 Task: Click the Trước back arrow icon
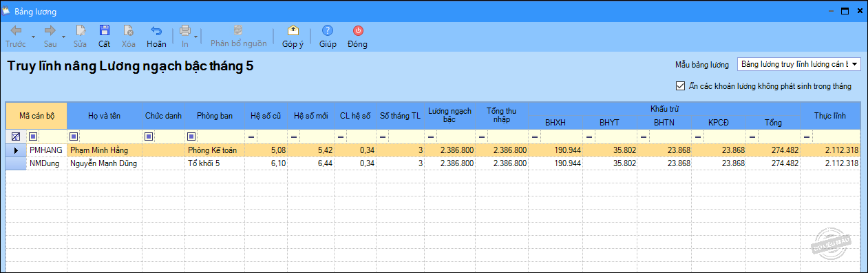(x=16, y=30)
